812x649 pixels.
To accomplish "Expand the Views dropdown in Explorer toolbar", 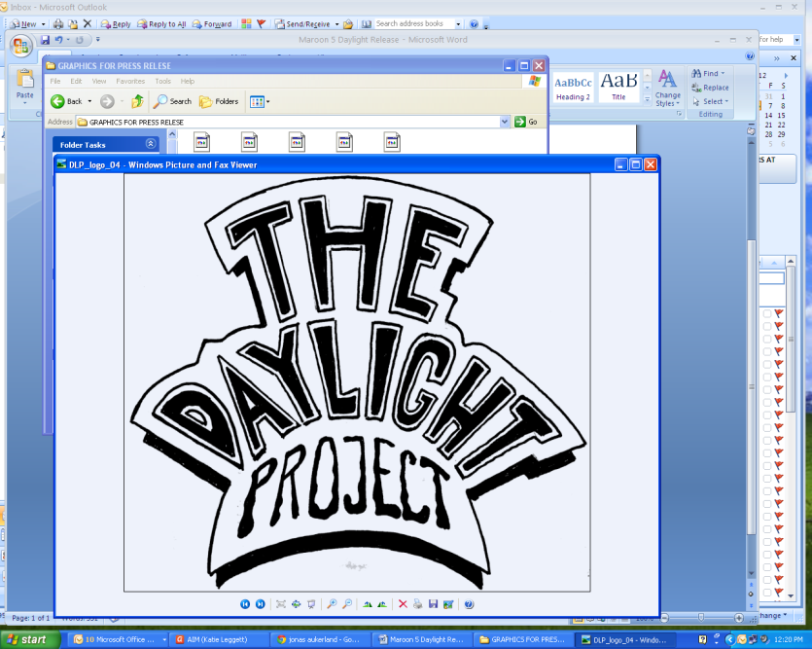I will pos(267,101).
